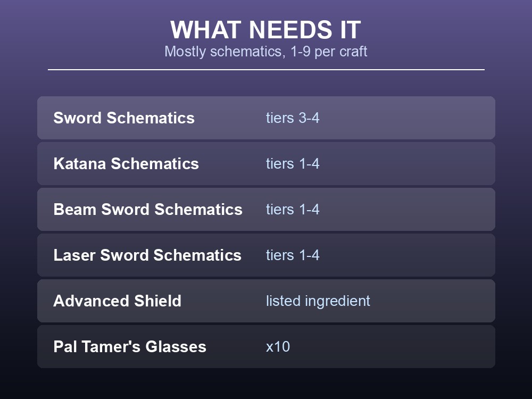Choose the Laser Sword Schematics label
532x399 pixels.
pos(147,255)
